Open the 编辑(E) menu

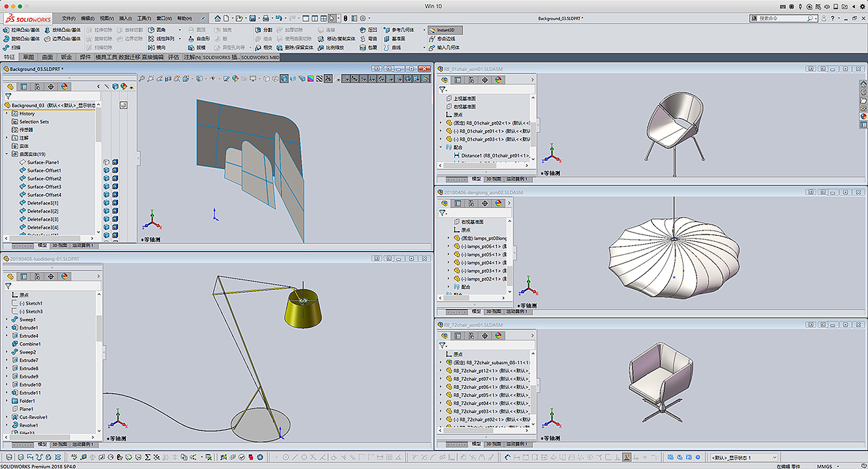pyautogui.click(x=87, y=18)
